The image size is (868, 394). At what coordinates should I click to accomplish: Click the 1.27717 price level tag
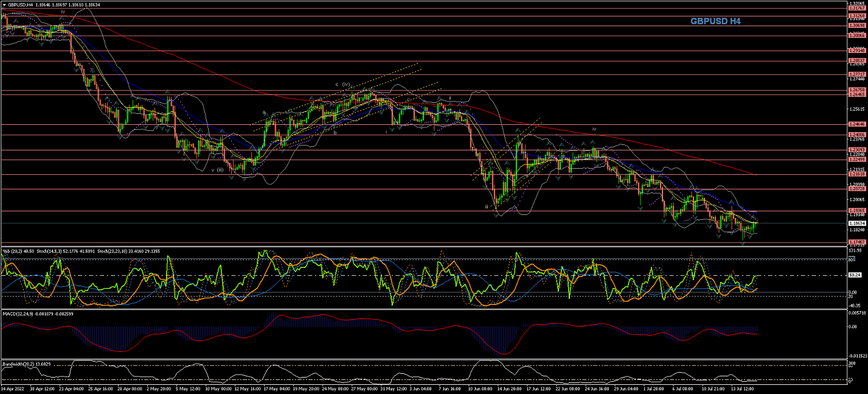click(856, 74)
